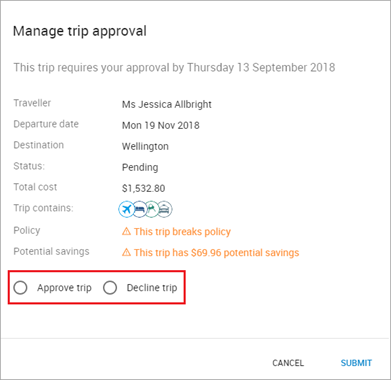
Task: Click warning triangle beside potential savings message
Action: (x=126, y=252)
